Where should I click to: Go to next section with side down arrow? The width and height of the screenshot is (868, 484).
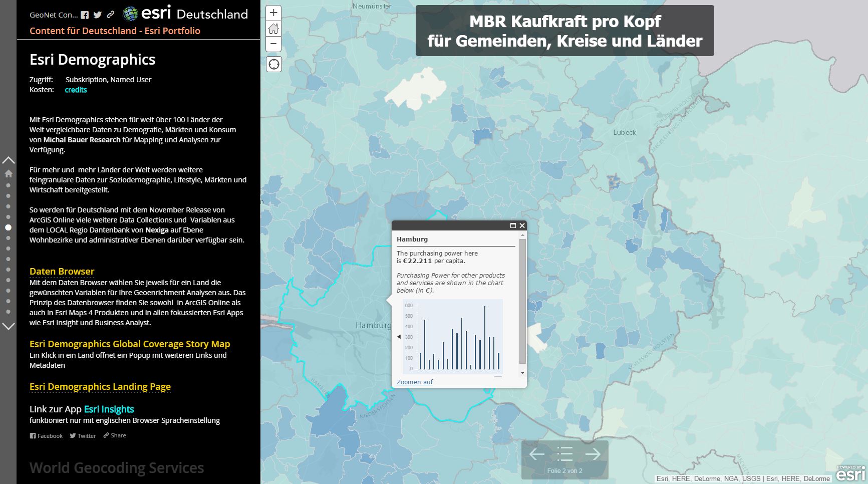coord(9,326)
